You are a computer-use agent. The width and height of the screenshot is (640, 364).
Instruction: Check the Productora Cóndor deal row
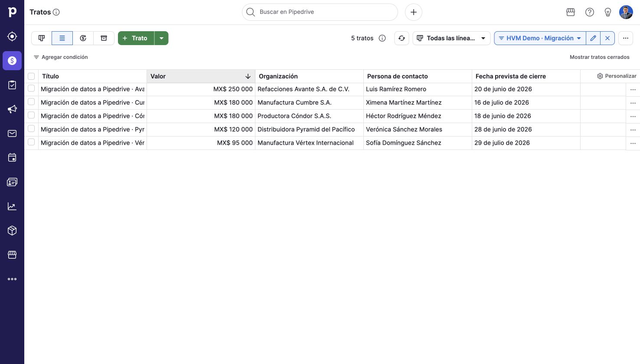coord(31,115)
